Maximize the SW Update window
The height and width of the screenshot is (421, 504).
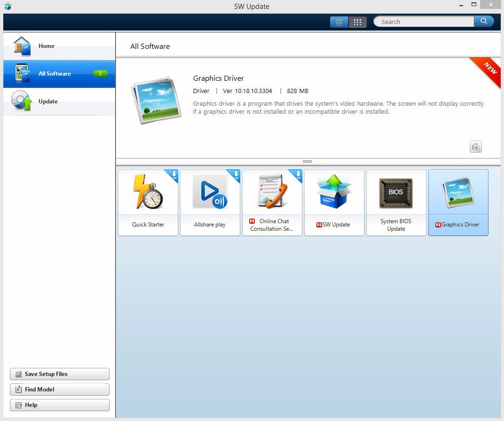pos(474,5)
